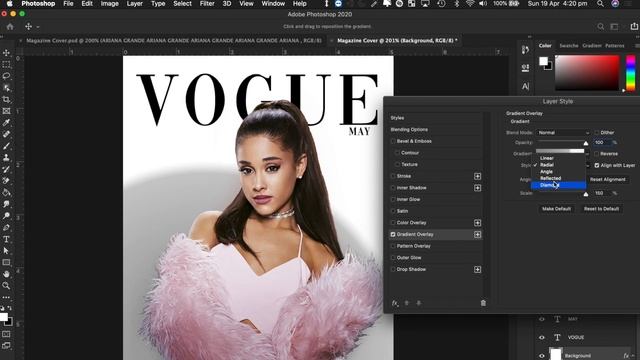Pick a color in the red color field
The width and height of the screenshot is (640, 360).
pyautogui.click(x=587, y=73)
